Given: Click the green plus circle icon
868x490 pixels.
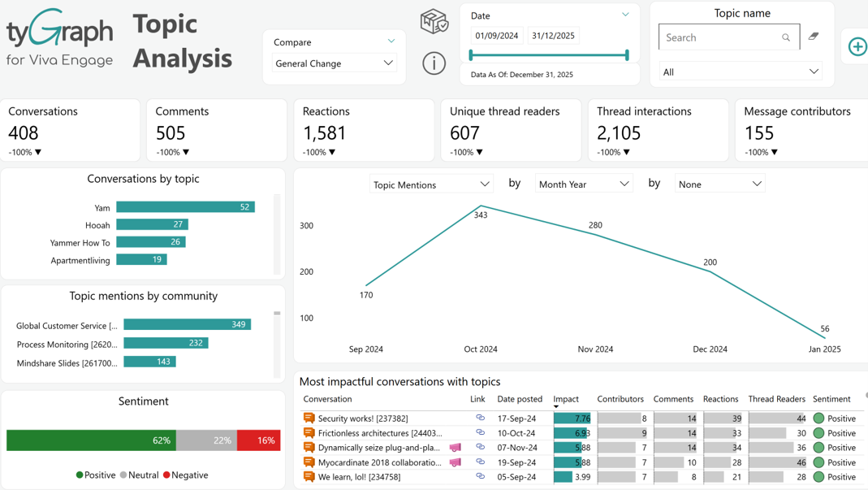Looking at the screenshot, I should [857, 46].
